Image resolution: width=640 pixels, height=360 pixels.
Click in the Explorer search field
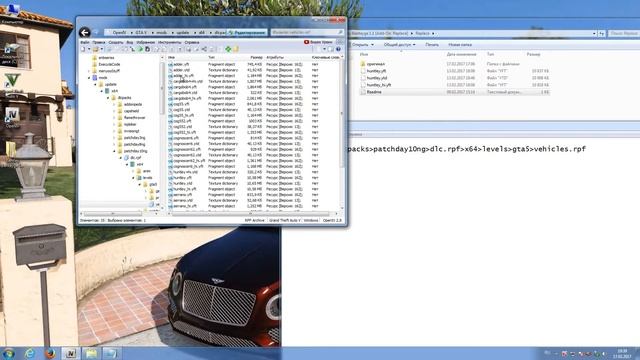[624, 33]
